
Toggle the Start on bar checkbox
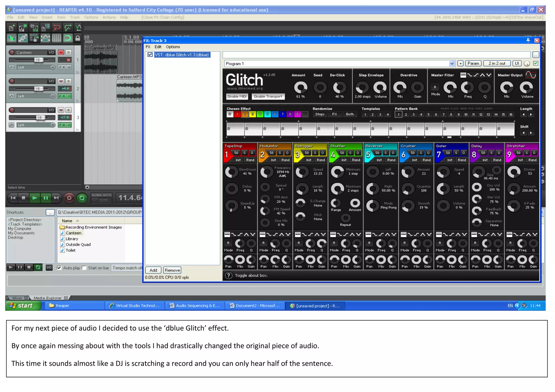click(x=84, y=268)
